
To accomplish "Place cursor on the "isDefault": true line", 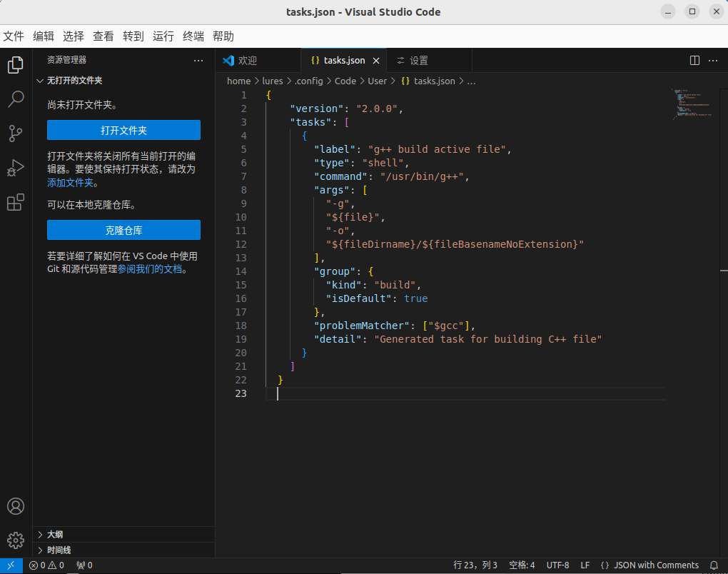I will point(377,298).
